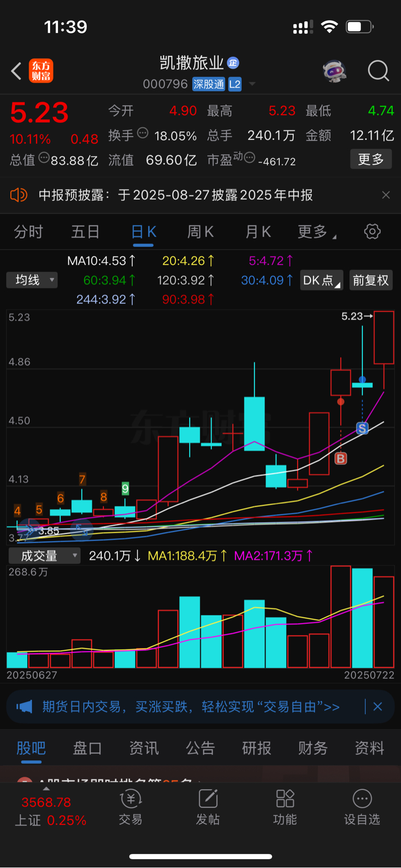Close the 期货日内交易 banner
Image resolution: width=401 pixels, height=868 pixels.
378,707
